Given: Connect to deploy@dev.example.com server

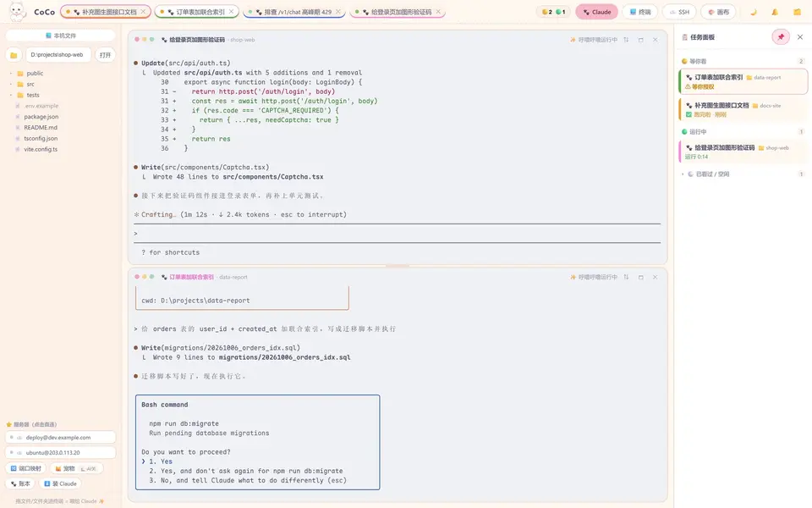Looking at the screenshot, I should click(61, 438).
